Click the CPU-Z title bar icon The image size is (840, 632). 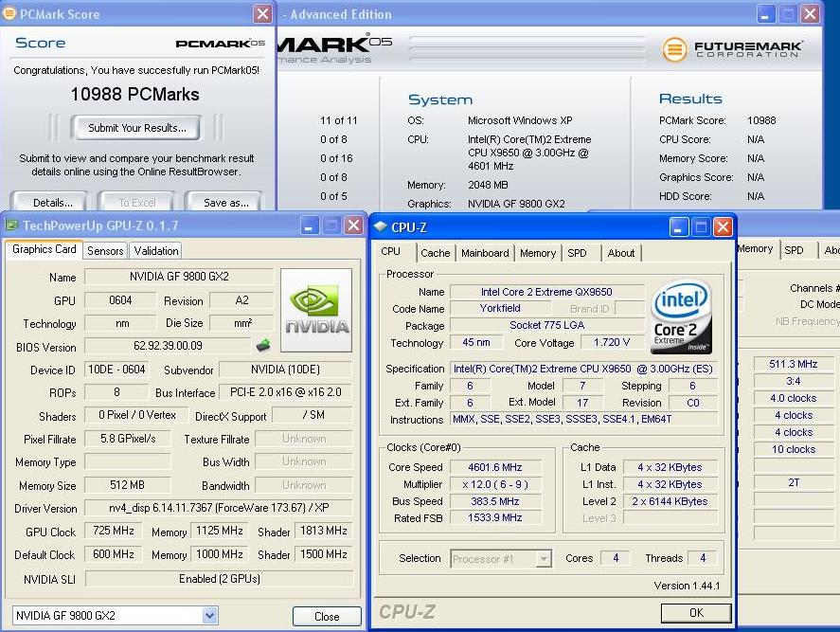click(x=381, y=226)
